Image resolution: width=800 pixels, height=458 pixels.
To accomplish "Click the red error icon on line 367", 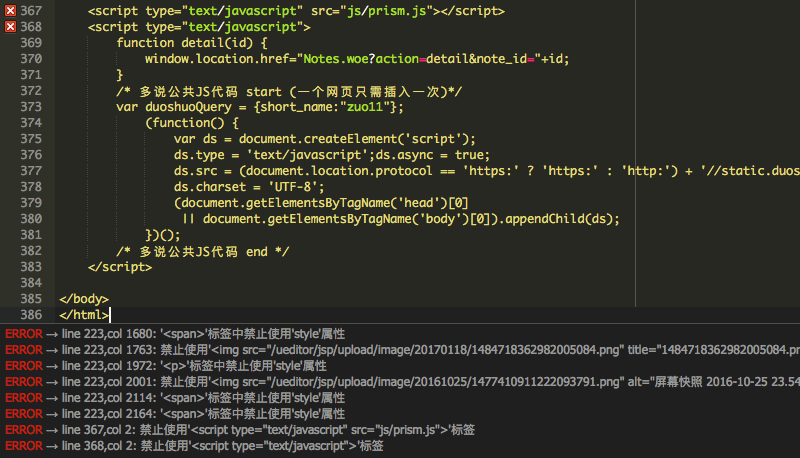I will click(10, 11).
